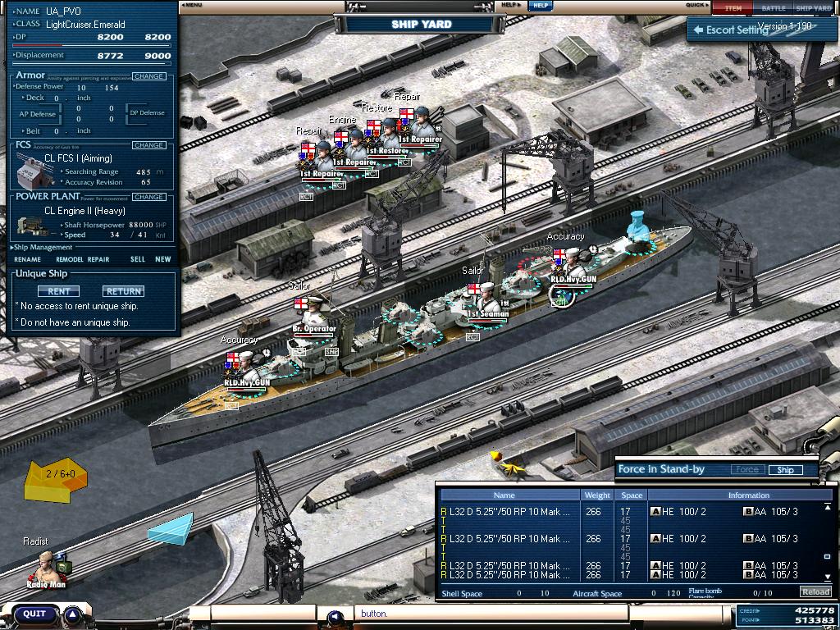The width and height of the screenshot is (840, 630).
Task: Select the 1st Seaman sailor on deck
Action: click(x=486, y=297)
